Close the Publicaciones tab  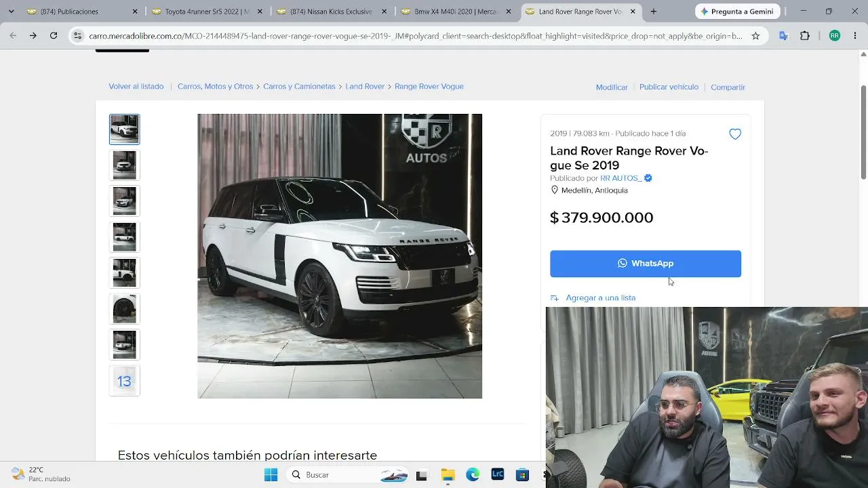pyautogui.click(x=135, y=12)
